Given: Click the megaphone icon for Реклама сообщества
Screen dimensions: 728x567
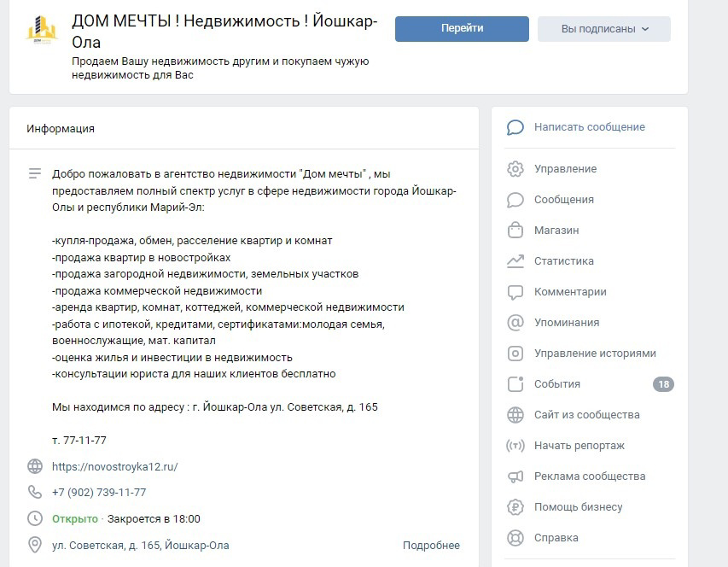Looking at the screenshot, I should coord(515,476).
